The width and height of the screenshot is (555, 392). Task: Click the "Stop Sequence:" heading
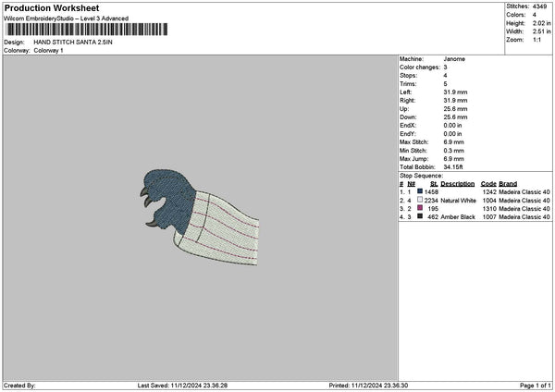[x=421, y=176]
